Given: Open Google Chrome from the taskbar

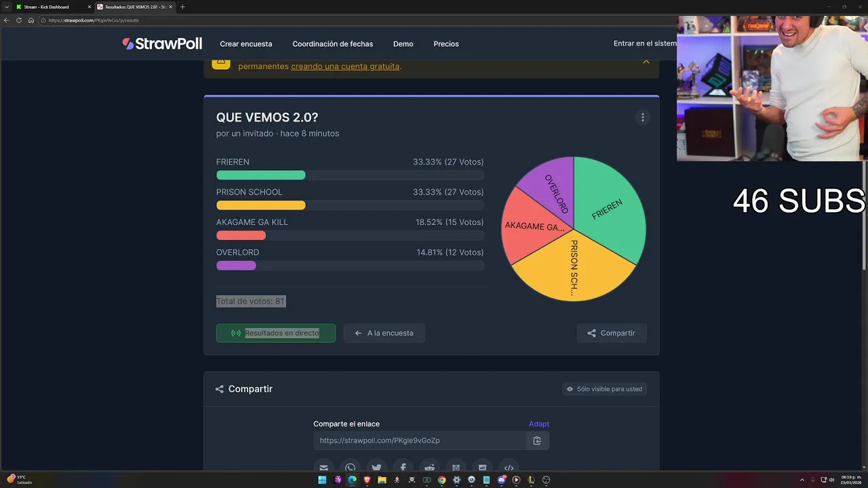Looking at the screenshot, I should (441, 480).
